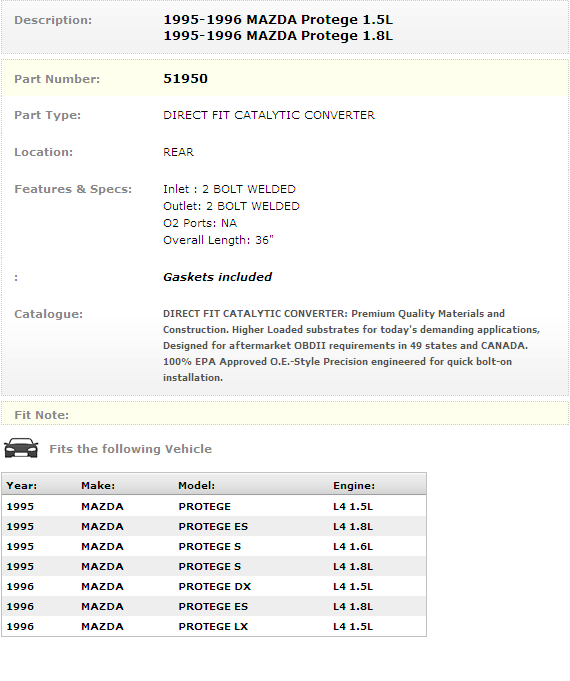Select the 1995 PROTEGE L4 1.5L row

pos(214,506)
